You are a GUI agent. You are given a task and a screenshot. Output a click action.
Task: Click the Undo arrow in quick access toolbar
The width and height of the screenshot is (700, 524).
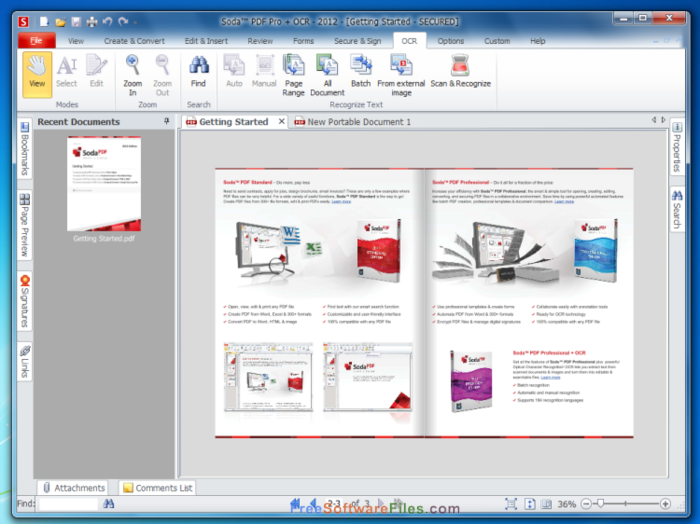[107, 21]
